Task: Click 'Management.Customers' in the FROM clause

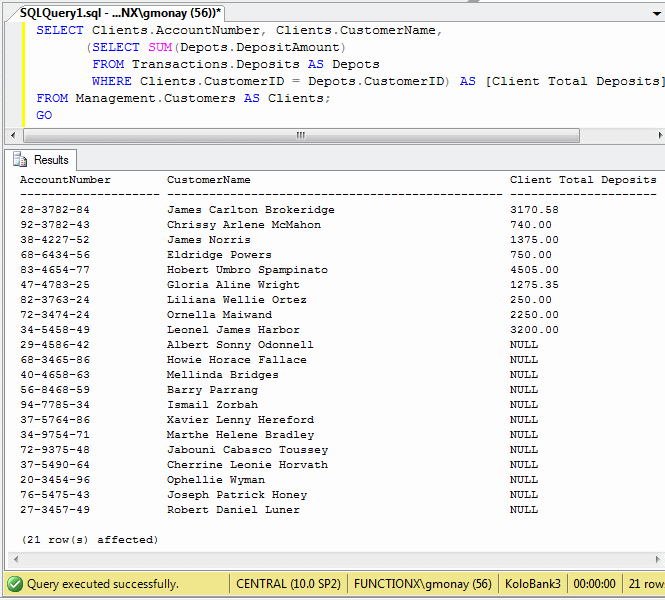Action: point(156,98)
